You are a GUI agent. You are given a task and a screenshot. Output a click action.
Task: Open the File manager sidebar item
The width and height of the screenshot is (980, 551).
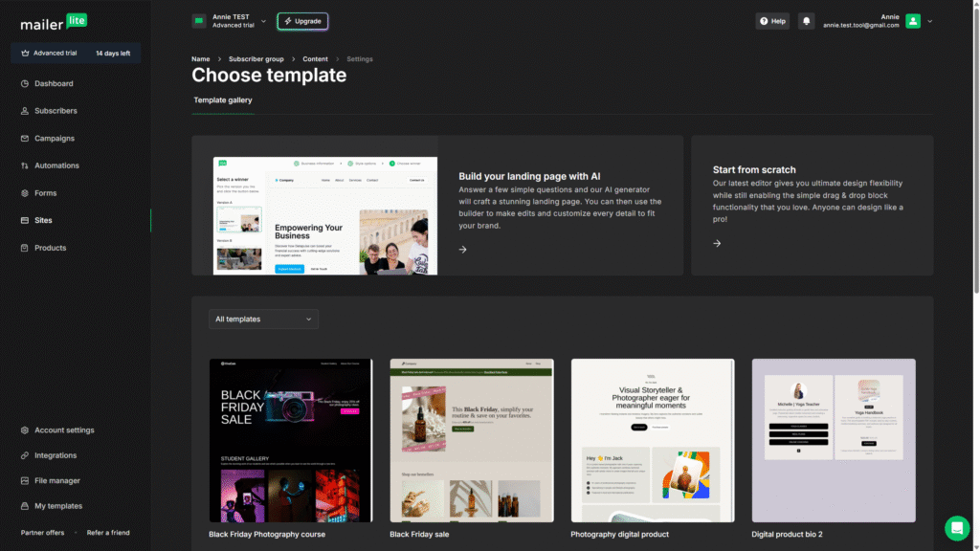[x=56, y=481]
